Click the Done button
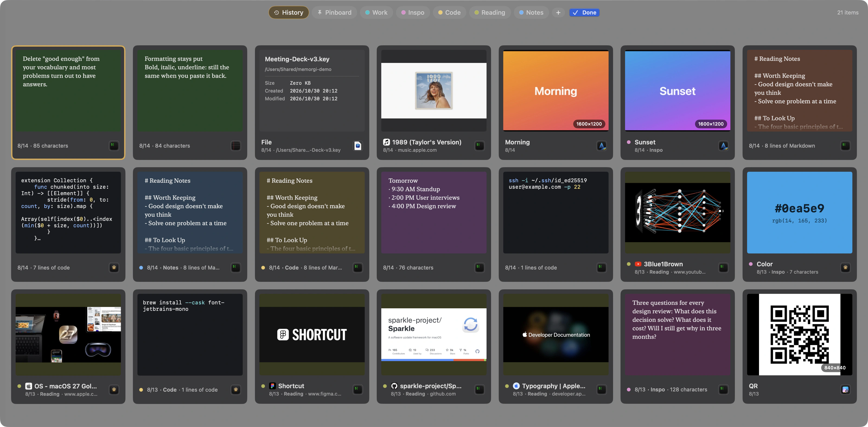 [584, 12]
